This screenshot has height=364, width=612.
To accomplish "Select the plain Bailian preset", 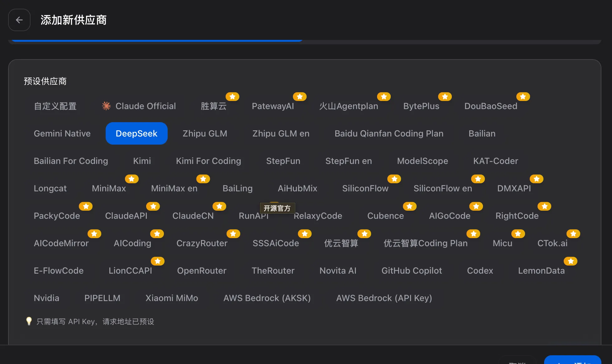I will [482, 133].
